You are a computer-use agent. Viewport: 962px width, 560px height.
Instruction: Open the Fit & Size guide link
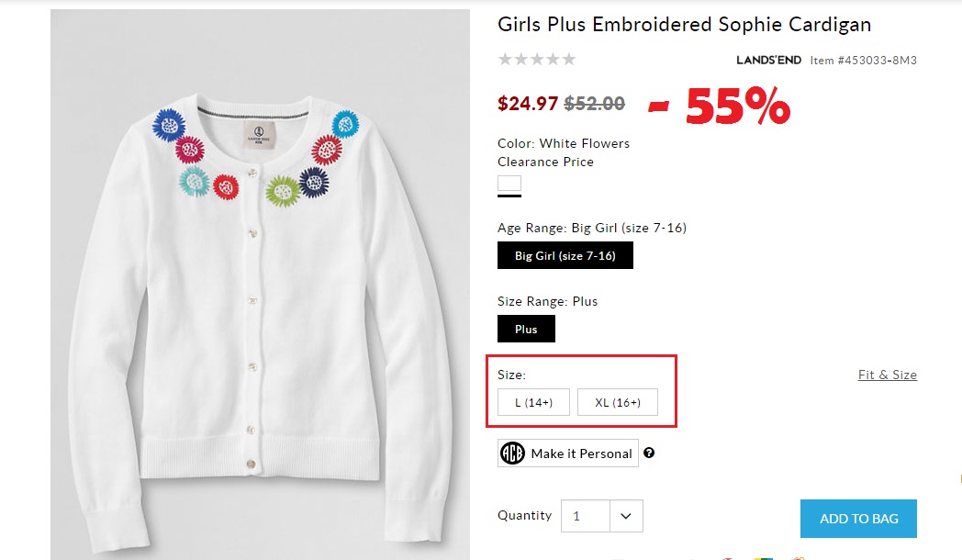887,375
